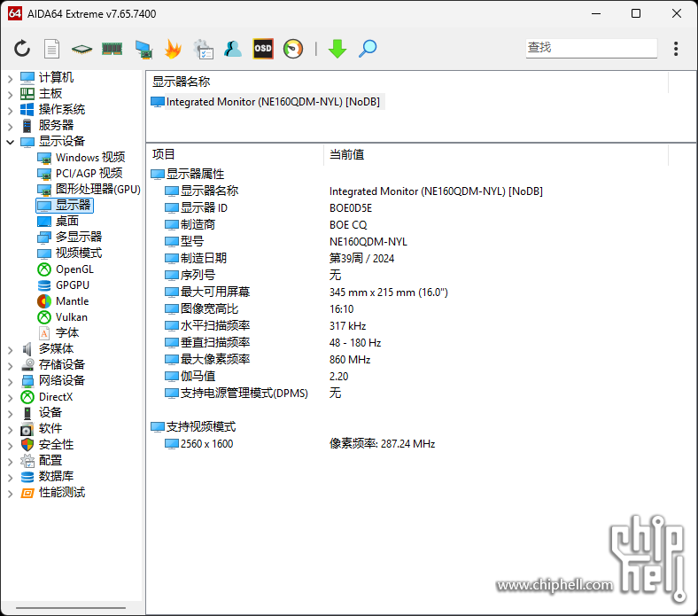Click the 计算机 monitor icon
Image resolution: width=698 pixels, height=616 pixels.
pos(27,78)
